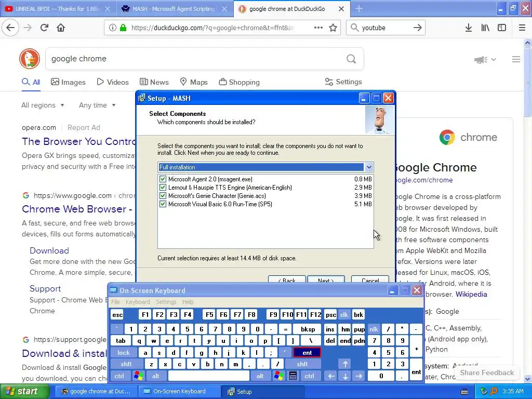Screen dimensions: 532x399
Task: Click Share Feedback button
Action: tap(486, 373)
